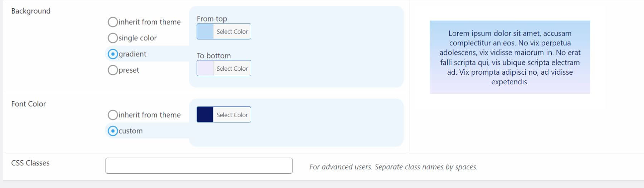Screen dimensions: 644x188
Task: Click the advanced users hint text
Action: click(x=393, y=167)
